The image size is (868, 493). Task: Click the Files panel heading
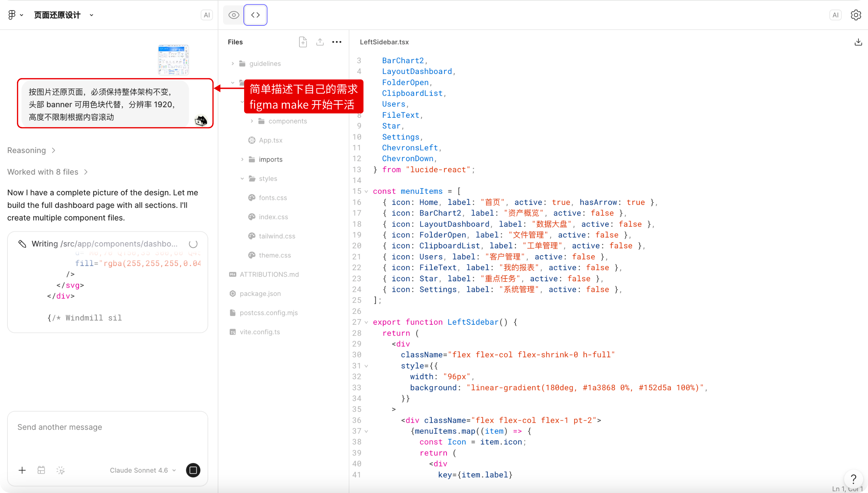(235, 42)
